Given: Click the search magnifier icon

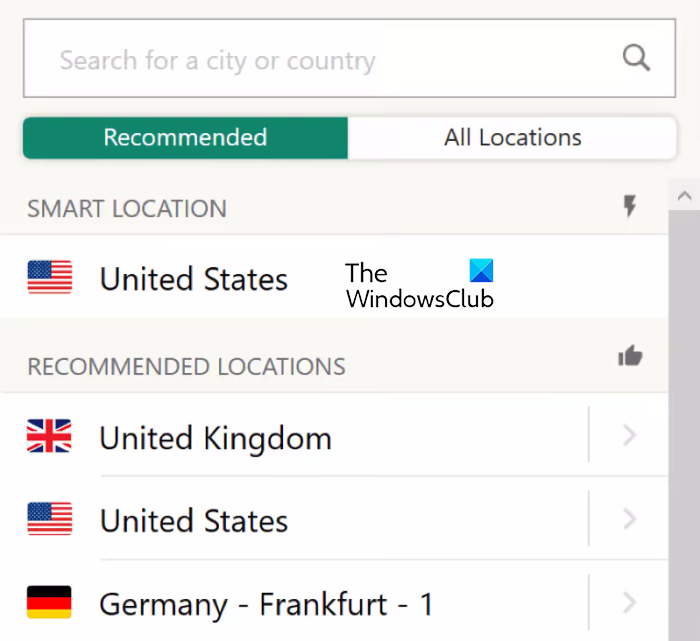Looking at the screenshot, I should pyautogui.click(x=636, y=58).
